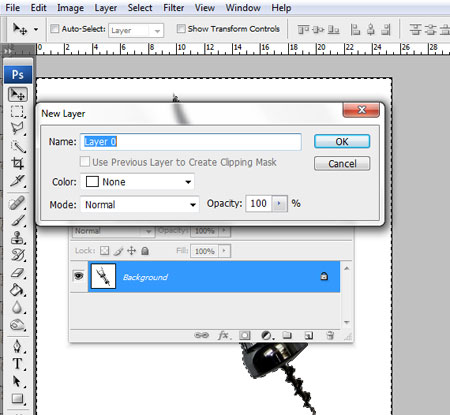Select the Blur tool
This screenshot has height=415, width=450.
click(x=17, y=307)
